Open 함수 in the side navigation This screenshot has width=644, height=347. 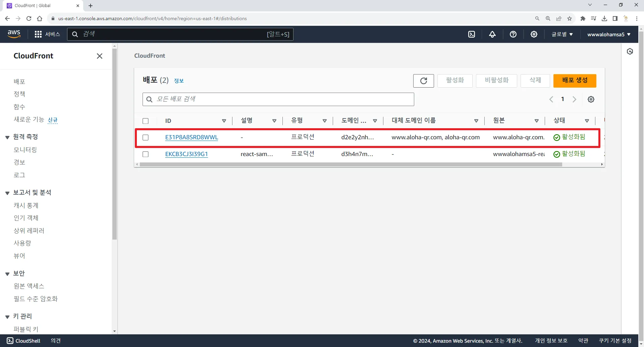19,107
